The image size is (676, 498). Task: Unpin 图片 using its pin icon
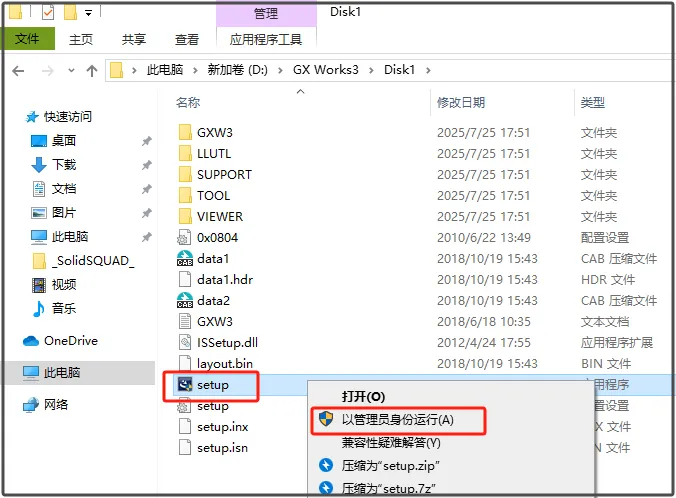(x=147, y=213)
